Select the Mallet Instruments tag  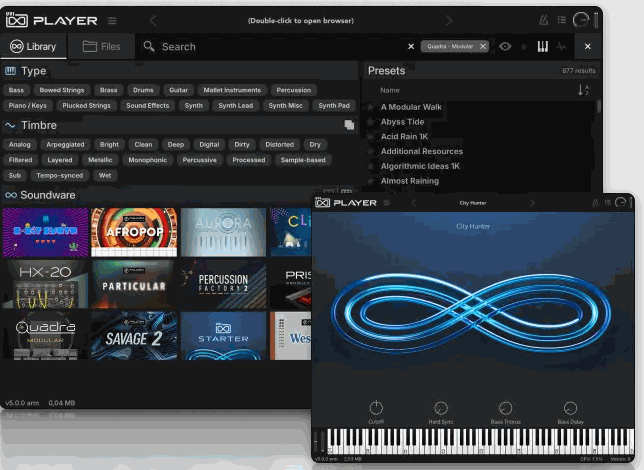pyautogui.click(x=232, y=90)
